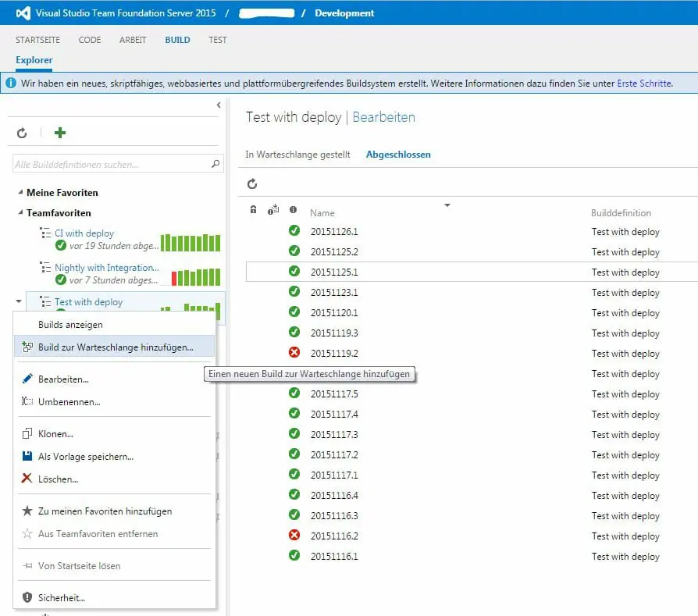
Task: Click the info icon in notification banner
Action: (x=11, y=84)
